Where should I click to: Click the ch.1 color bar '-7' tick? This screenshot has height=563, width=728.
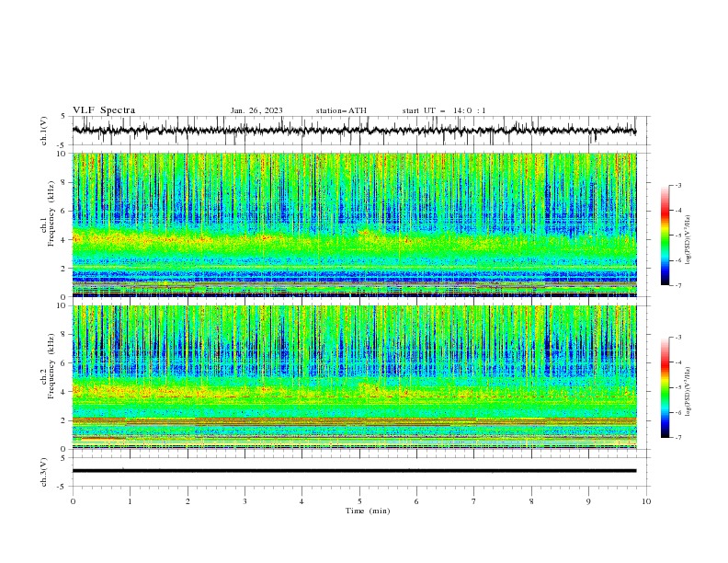coord(678,285)
